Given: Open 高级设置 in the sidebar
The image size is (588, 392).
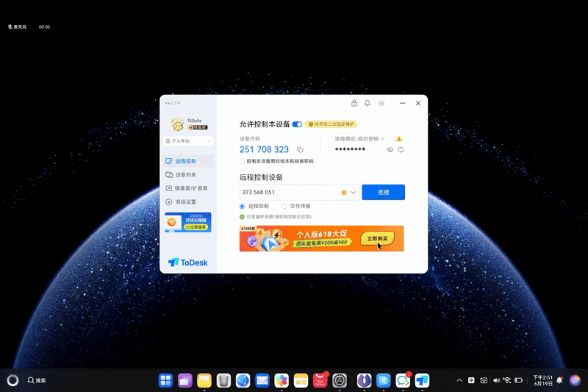Looking at the screenshot, I should pyautogui.click(x=189, y=202).
